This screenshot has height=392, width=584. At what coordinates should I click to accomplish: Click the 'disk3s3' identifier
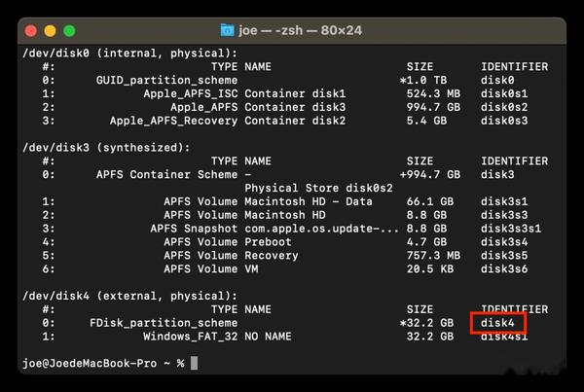coord(504,215)
